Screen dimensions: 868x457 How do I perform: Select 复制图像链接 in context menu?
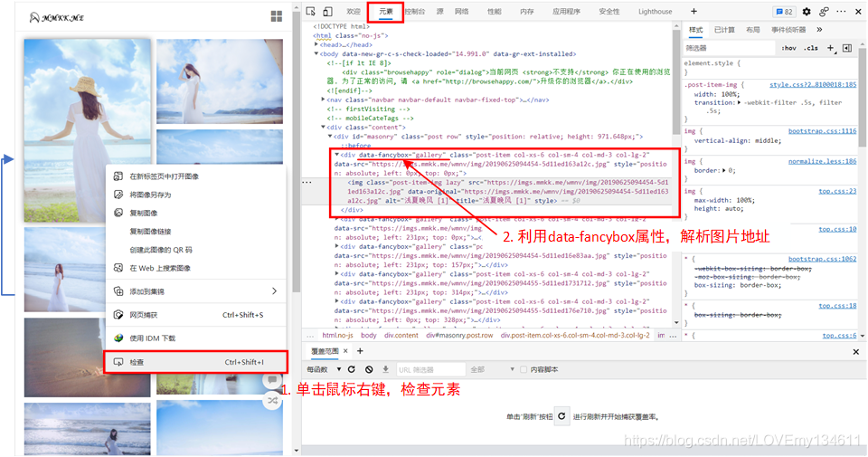(196, 231)
